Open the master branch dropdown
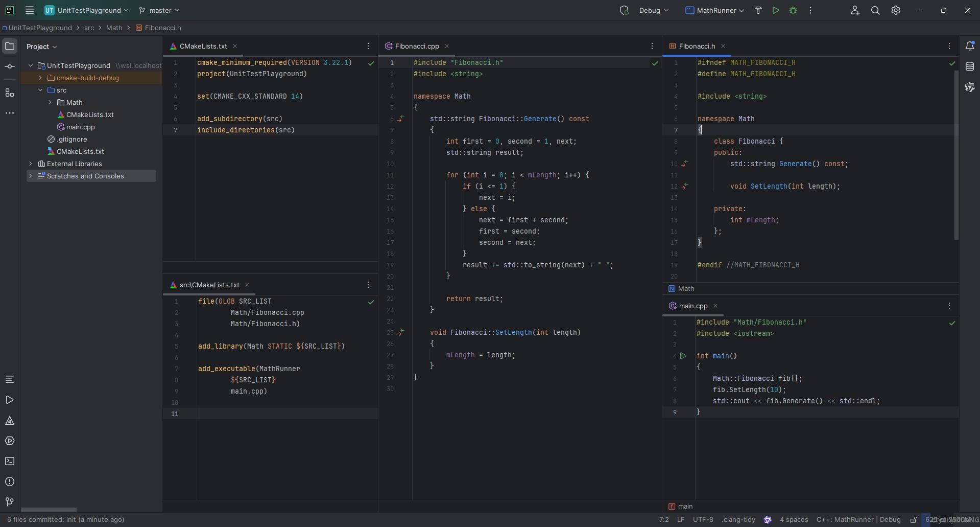 [x=159, y=10]
